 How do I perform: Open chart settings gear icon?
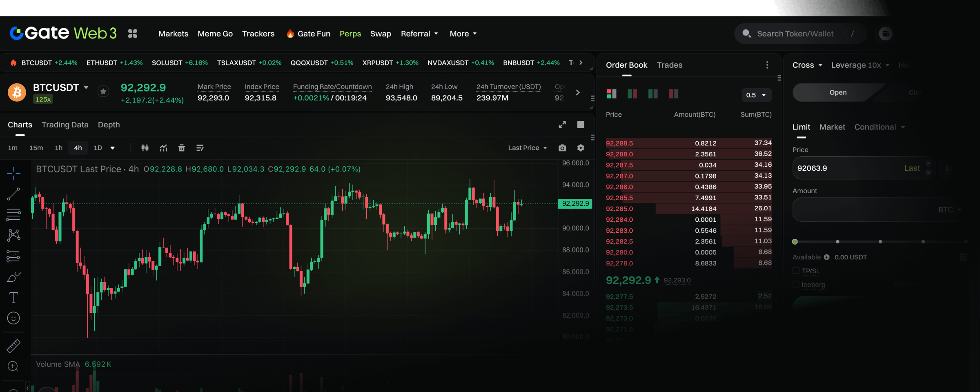click(581, 148)
